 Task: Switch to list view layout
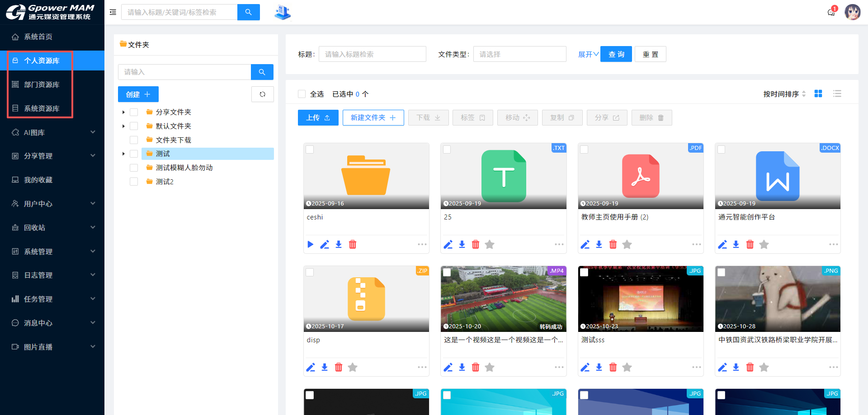[x=837, y=93]
